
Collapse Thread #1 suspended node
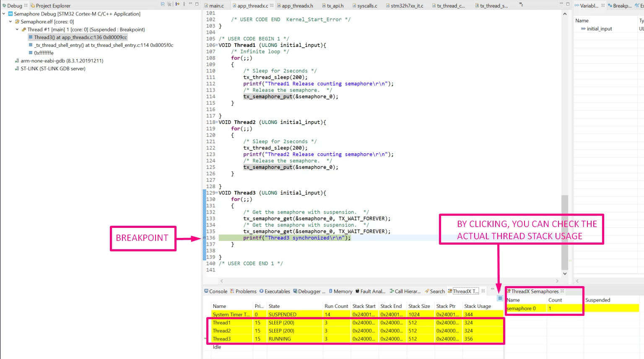[17, 29]
